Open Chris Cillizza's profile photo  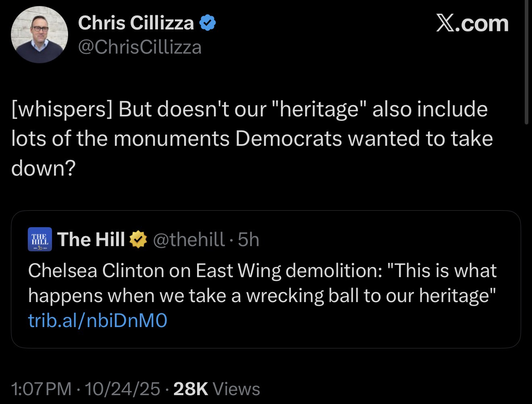[39, 35]
